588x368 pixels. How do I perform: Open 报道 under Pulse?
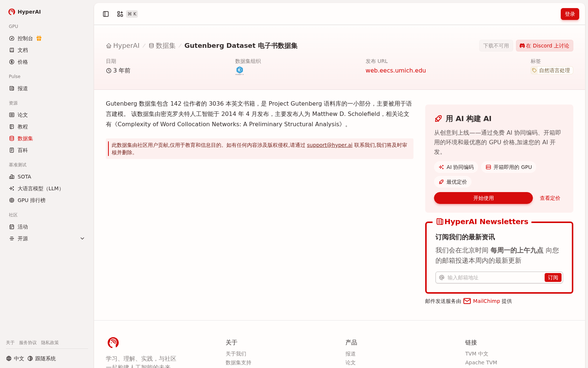(x=47, y=88)
